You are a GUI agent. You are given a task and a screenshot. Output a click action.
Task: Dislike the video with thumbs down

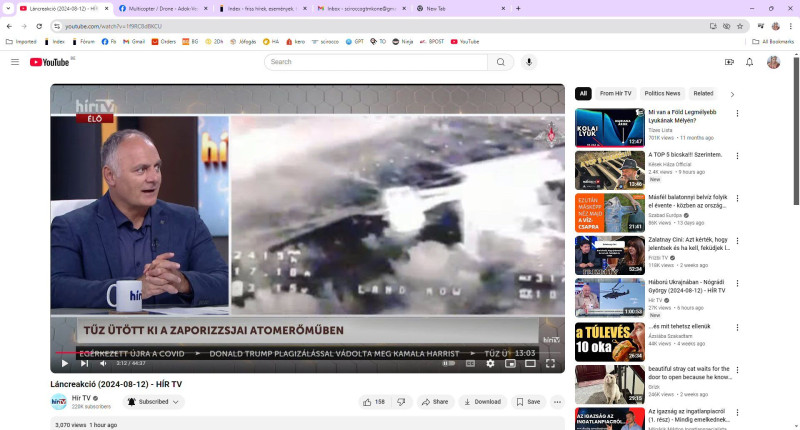pyautogui.click(x=401, y=402)
